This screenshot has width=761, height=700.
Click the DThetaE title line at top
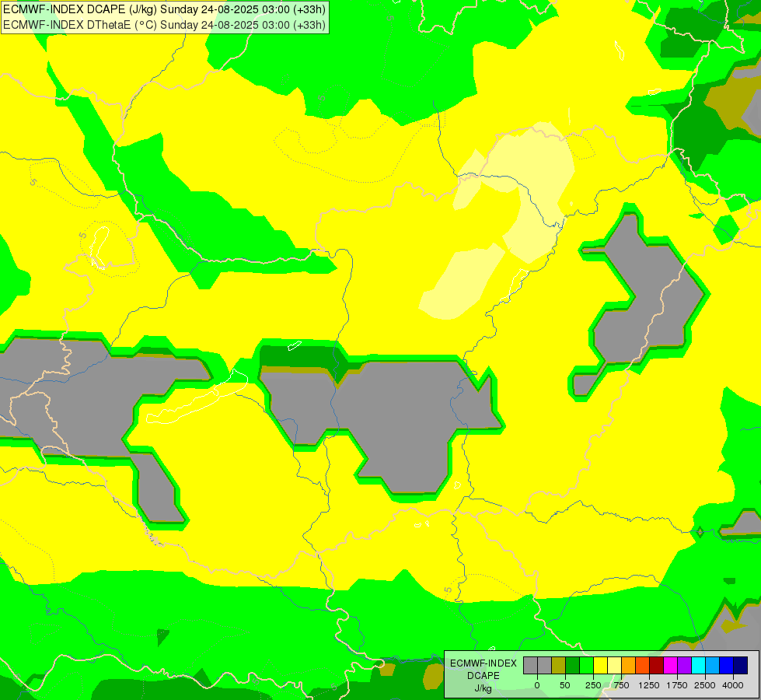(164, 25)
